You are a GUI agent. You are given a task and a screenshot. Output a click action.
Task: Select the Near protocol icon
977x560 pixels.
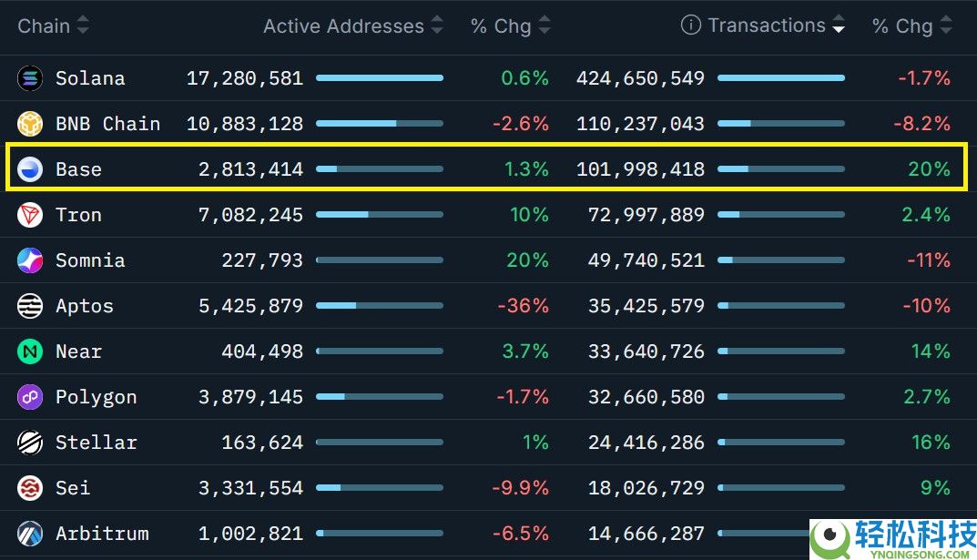[30, 351]
